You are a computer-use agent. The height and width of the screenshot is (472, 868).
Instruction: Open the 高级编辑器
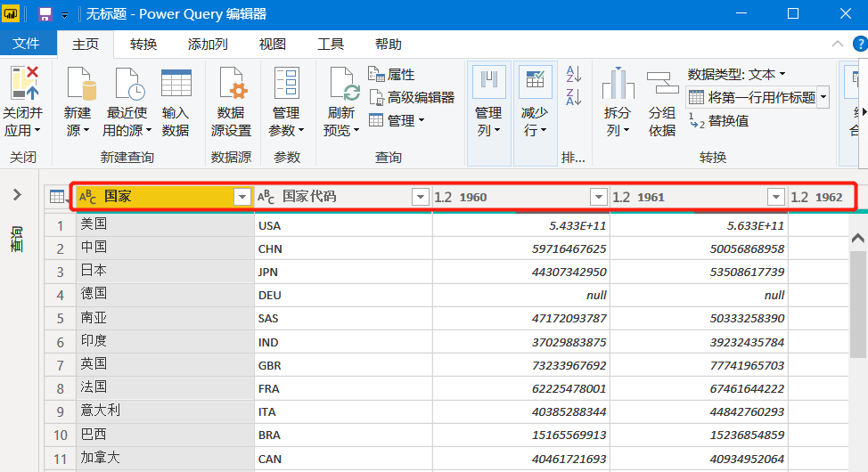point(412,97)
